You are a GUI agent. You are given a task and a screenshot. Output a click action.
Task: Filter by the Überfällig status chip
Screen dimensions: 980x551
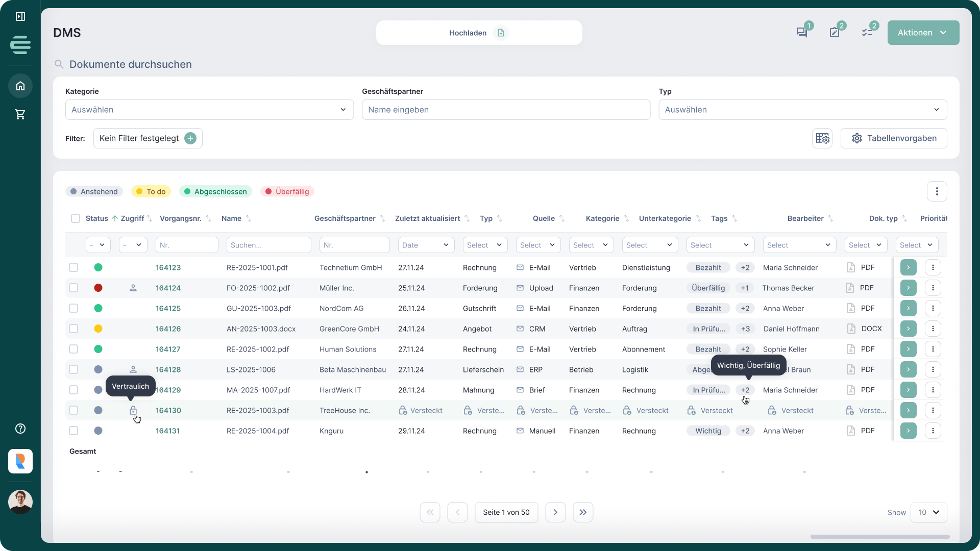coord(287,192)
